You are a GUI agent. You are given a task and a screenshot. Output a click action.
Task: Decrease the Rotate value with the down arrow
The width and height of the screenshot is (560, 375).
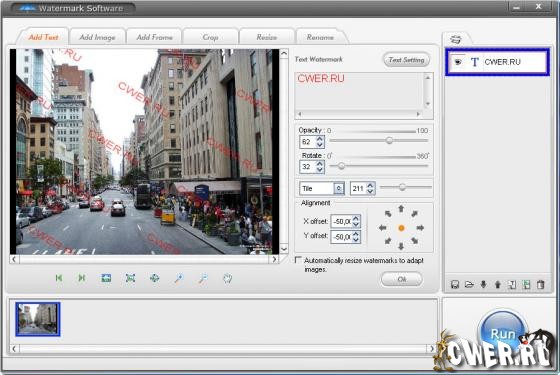[x=320, y=170]
